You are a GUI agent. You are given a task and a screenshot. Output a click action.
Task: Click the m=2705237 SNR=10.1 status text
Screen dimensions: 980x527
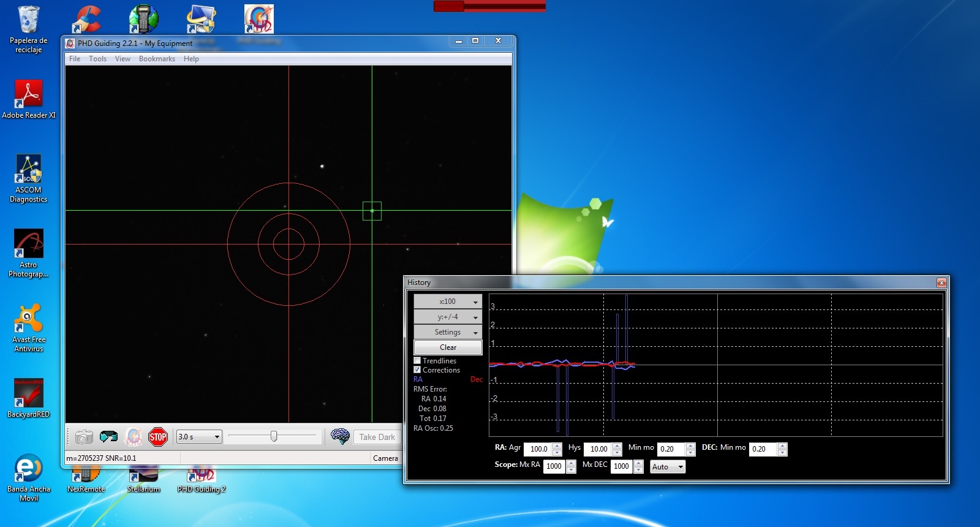click(101, 458)
